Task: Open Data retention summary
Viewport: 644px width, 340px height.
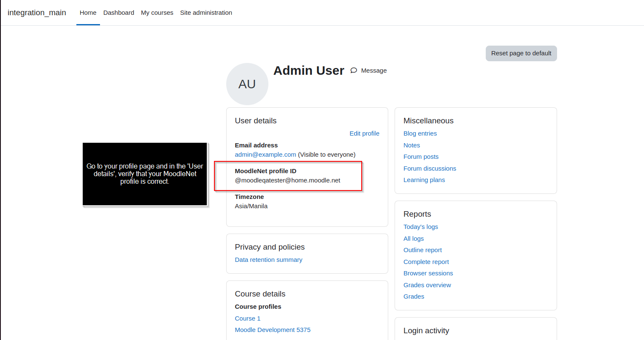Action: pyautogui.click(x=268, y=260)
